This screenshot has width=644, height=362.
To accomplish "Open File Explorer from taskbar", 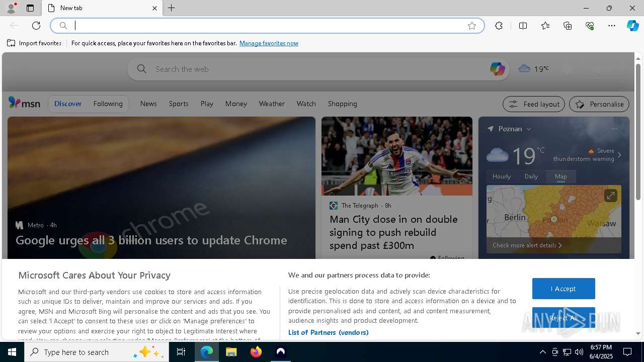I will tap(231, 352).
